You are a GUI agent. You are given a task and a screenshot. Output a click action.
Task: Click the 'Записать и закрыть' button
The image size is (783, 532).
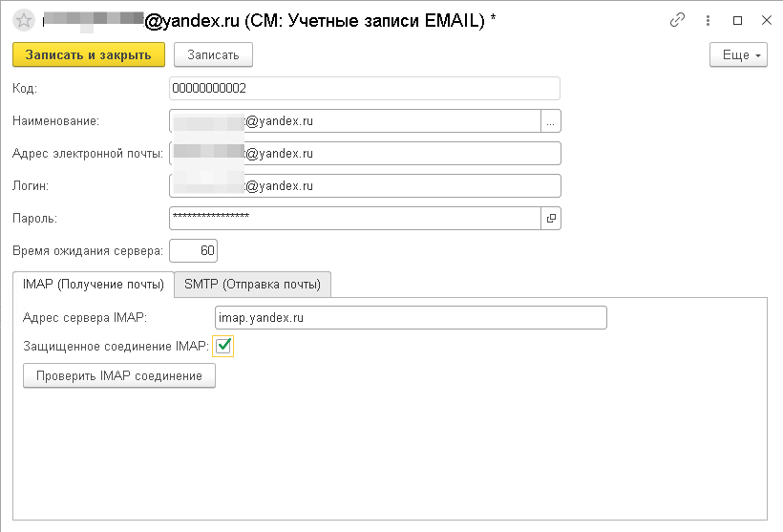[89, 54]
